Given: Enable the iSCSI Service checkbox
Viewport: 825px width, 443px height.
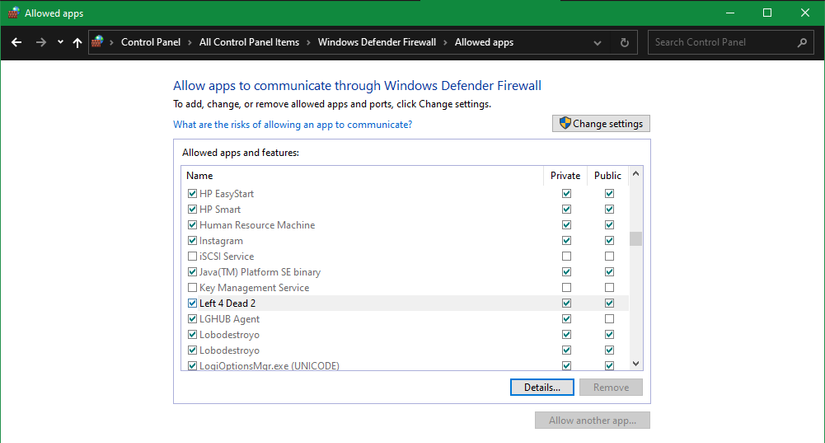Looking at the screenshot, I should tap(193, 257).
